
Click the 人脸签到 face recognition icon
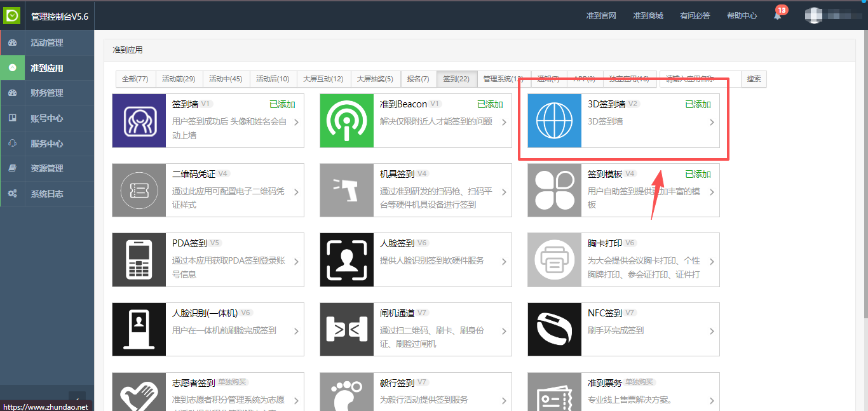pos(347,260)
